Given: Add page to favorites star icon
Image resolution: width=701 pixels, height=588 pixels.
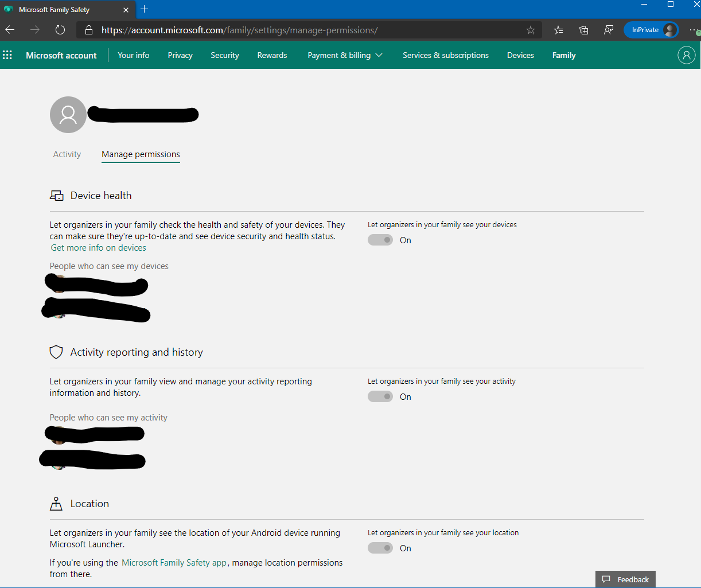Looking at the screenshot, I should (531, 30).
